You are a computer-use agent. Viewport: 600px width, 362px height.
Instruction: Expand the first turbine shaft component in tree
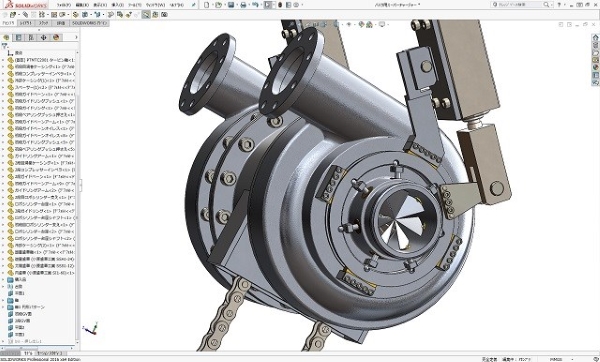[x=3, y=60]
